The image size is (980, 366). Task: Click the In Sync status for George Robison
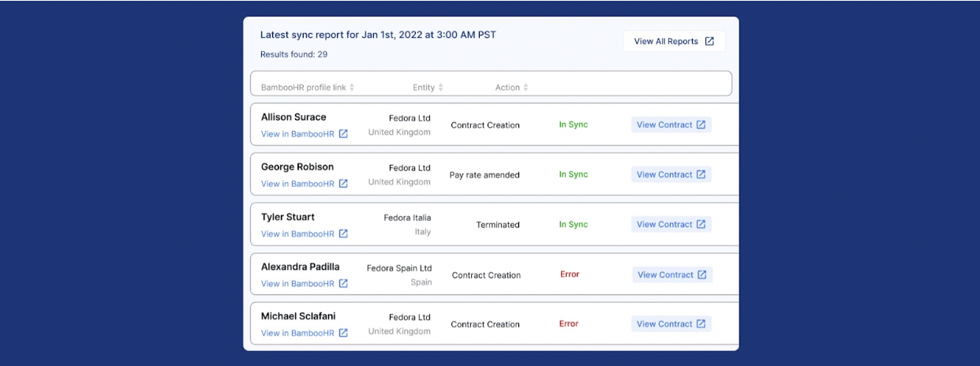[574, 174]
